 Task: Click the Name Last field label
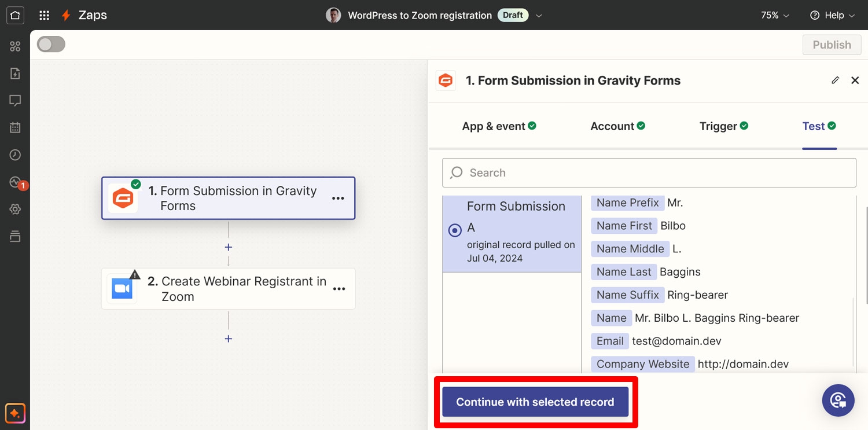coord(624,272)
